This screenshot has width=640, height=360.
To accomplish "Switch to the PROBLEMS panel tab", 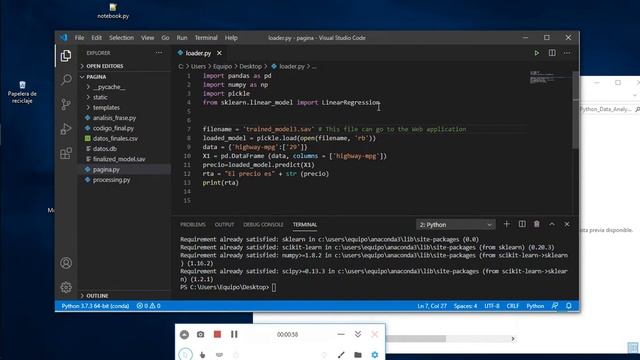I will click(x=193, y=224).
